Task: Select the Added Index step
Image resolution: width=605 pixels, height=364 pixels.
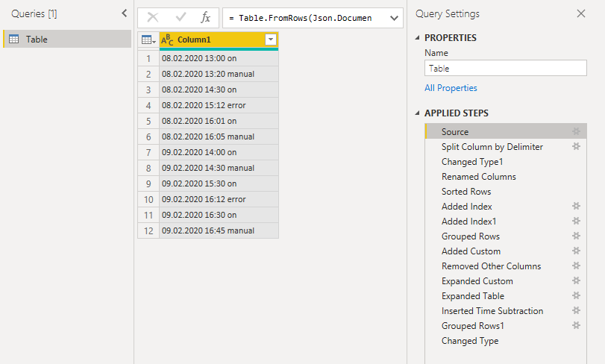Action: (x=506, y=207)
